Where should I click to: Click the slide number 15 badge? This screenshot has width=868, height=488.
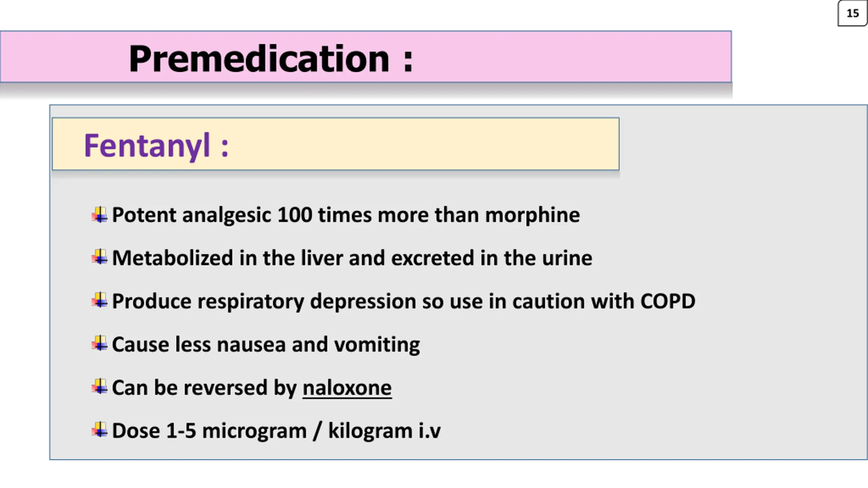[852, 13]
